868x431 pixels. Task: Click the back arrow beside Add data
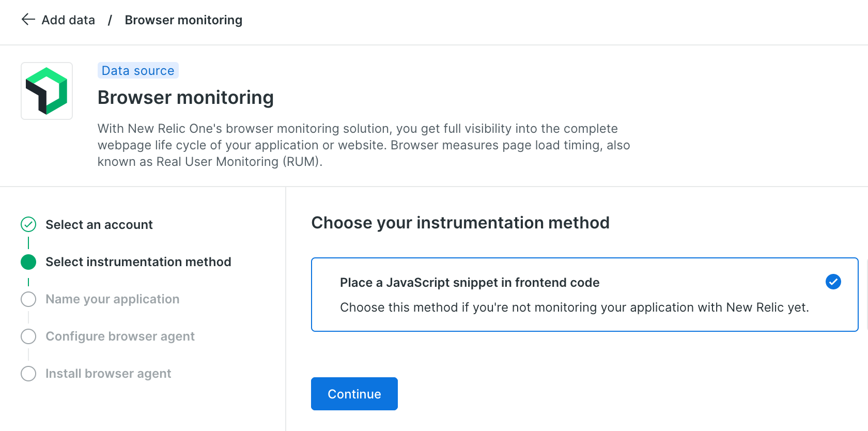click(28, 19)
